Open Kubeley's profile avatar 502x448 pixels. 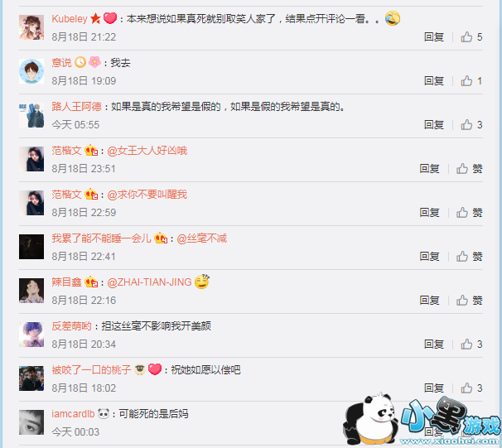[x=31, y=27]
